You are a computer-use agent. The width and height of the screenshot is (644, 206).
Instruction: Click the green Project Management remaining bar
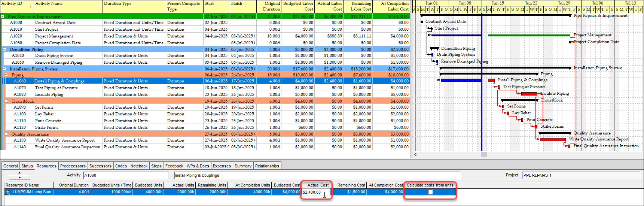529,36
